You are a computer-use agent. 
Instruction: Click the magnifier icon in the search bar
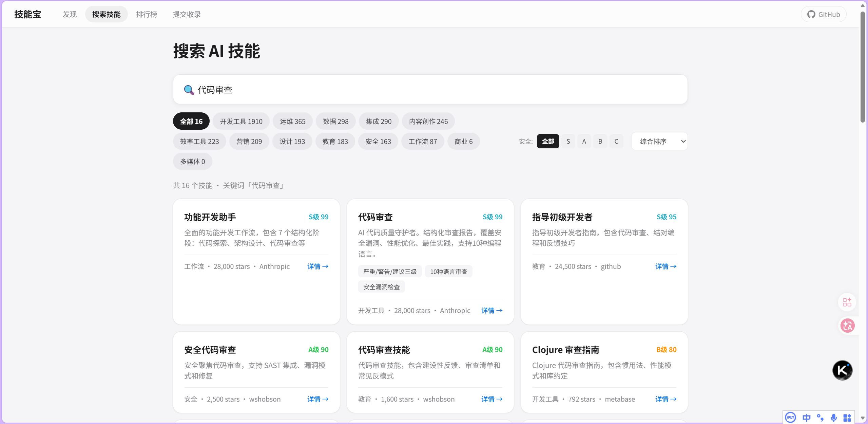click(189, 90)
